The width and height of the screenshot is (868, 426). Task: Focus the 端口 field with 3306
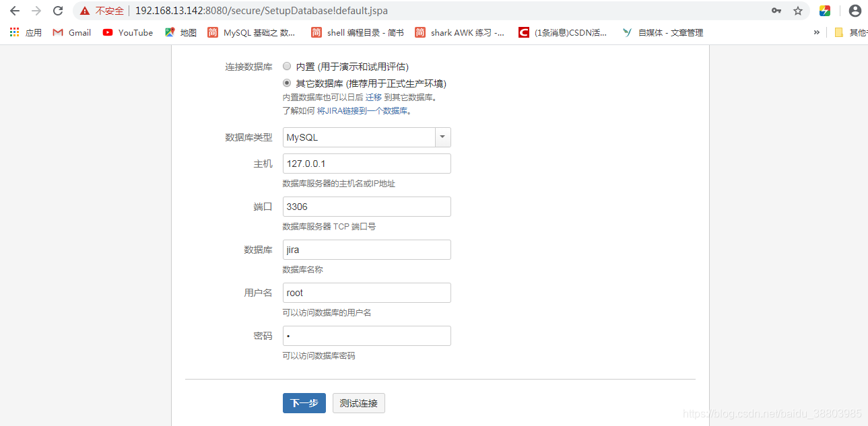(367, 207)
